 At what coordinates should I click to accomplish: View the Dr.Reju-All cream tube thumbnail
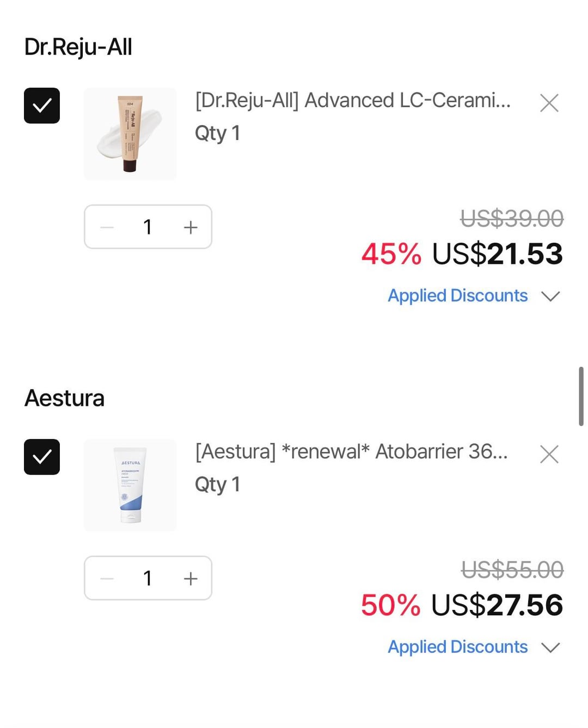(130, 134)
